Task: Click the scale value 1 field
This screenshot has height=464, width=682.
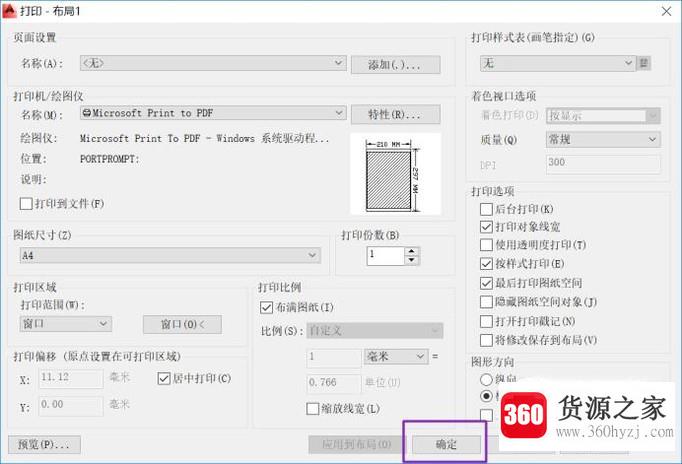Action: (x=334, y=357)
